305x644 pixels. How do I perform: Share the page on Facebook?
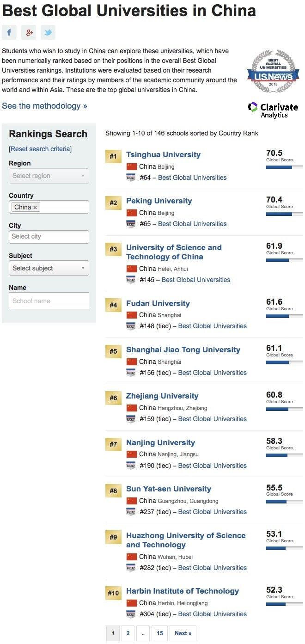pos(9,32)
